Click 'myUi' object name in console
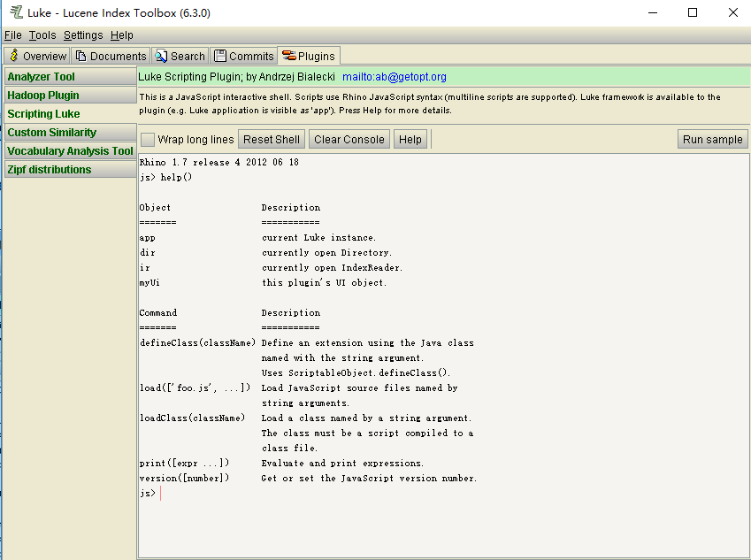The image size is (751, 560). coord(149,282)
